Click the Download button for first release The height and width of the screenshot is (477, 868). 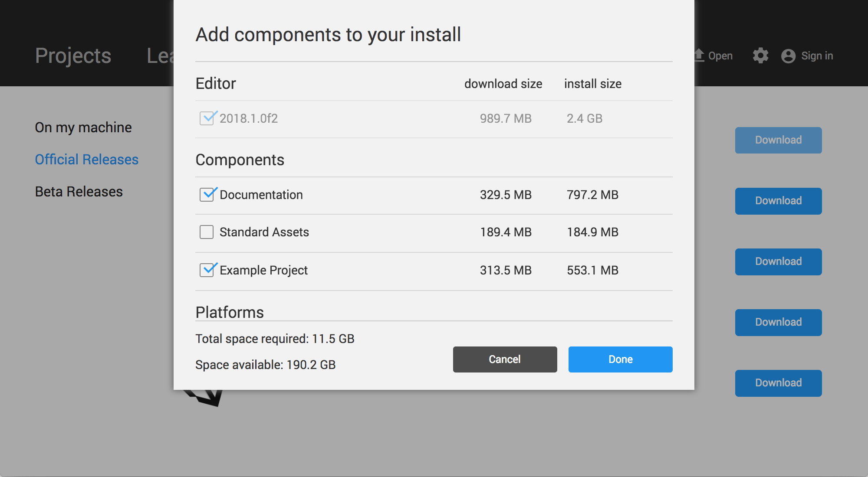pos(777,139)
